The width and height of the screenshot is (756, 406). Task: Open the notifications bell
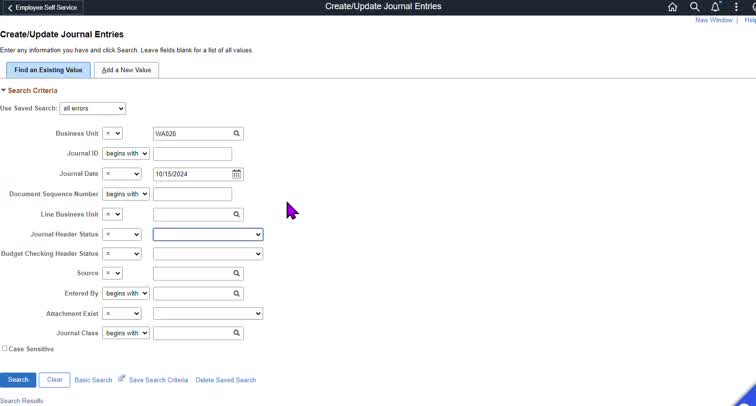(x=715, y=7)
